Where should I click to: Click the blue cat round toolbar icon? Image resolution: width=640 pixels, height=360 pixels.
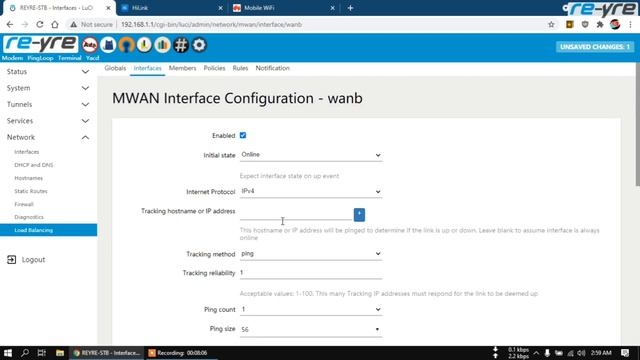pyautogui.click(x=108, y=45)
